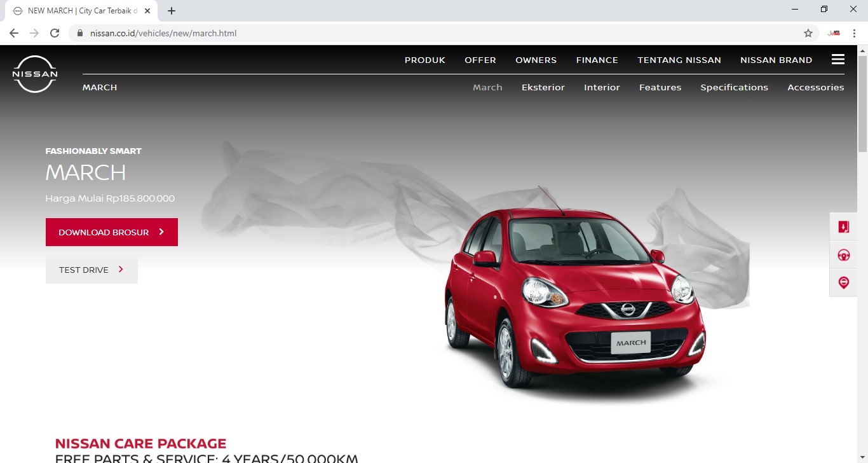Open the hamburger menu
The image size is (868, 463).
(837, 59)
